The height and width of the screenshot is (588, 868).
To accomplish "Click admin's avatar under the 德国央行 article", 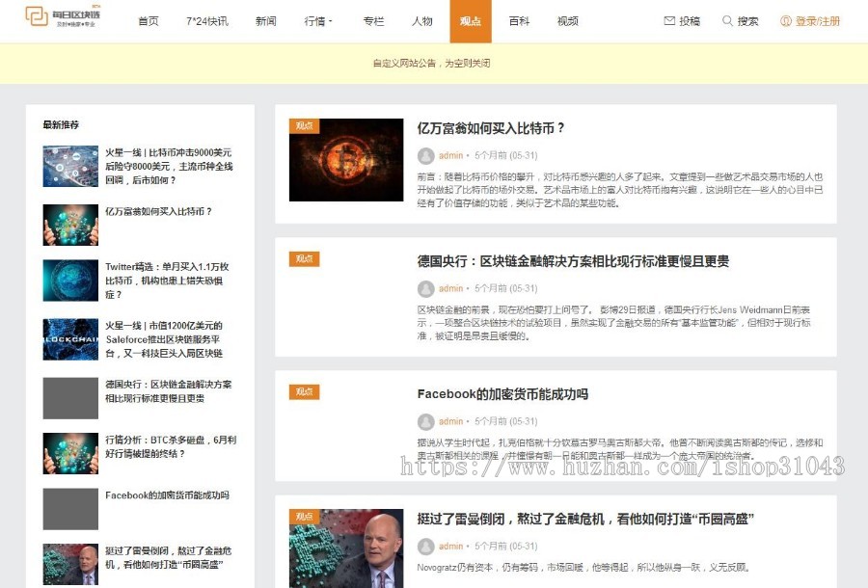I will (426, 289).
